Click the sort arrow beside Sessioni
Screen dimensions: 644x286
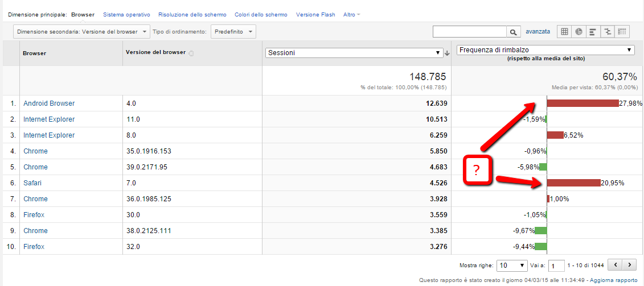447,53
